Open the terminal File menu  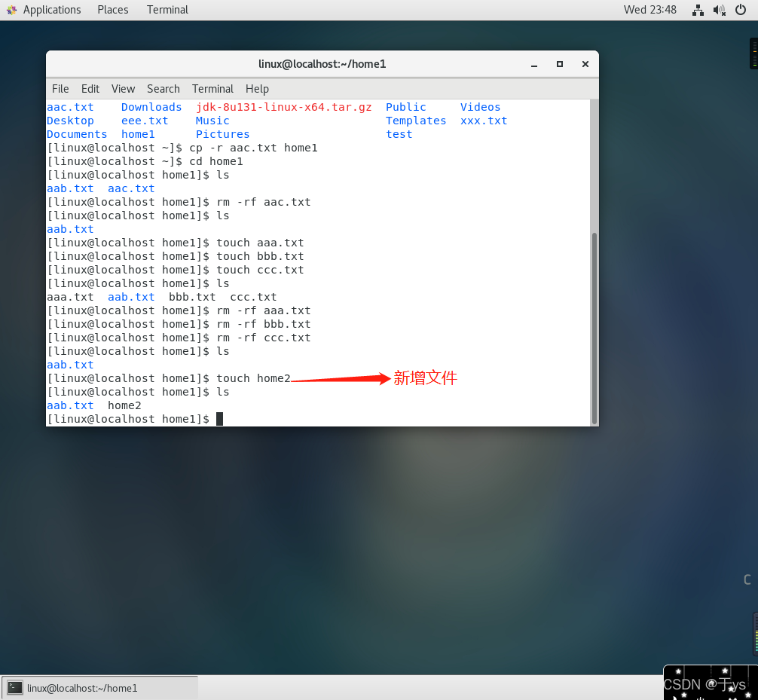(60, 89)
